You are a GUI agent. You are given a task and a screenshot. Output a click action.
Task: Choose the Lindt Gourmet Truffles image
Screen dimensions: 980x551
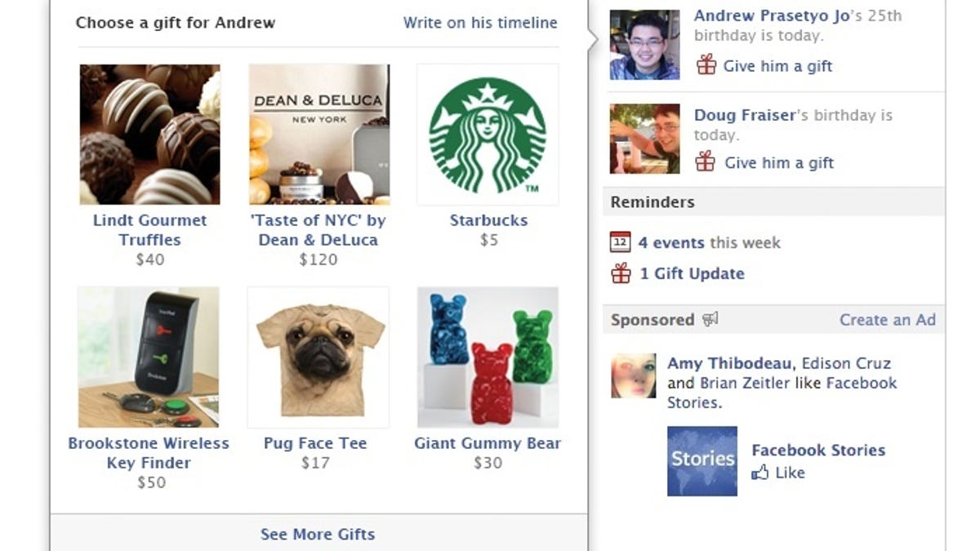pyautogui.click(x=149, y=135)
